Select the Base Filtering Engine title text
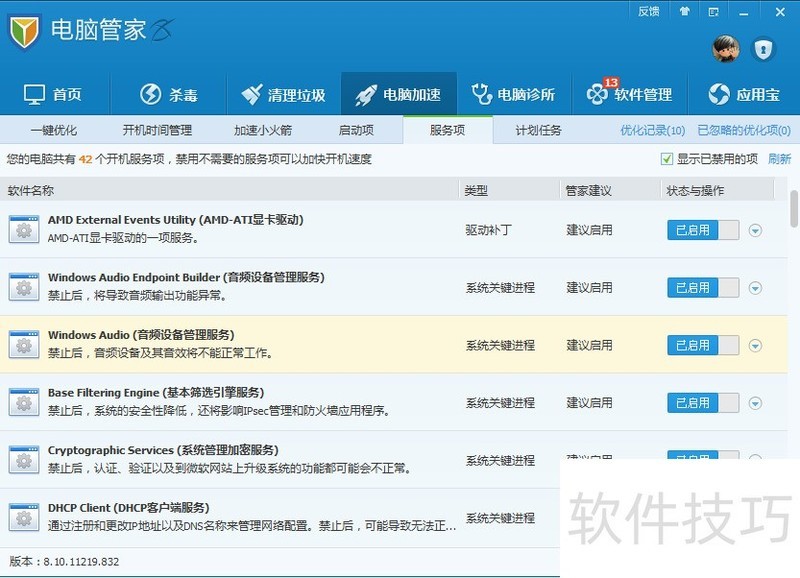 (156, 393)
